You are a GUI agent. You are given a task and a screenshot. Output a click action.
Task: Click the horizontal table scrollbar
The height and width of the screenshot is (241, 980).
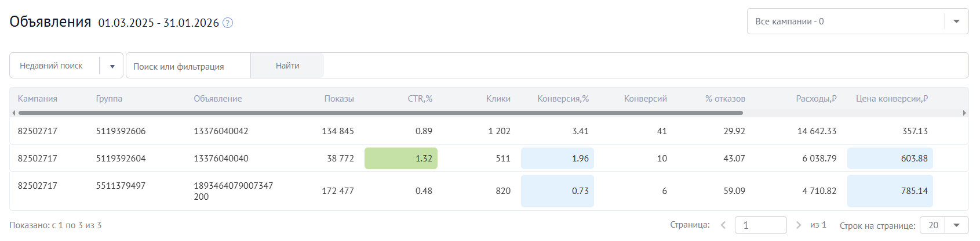pos(380,113)
